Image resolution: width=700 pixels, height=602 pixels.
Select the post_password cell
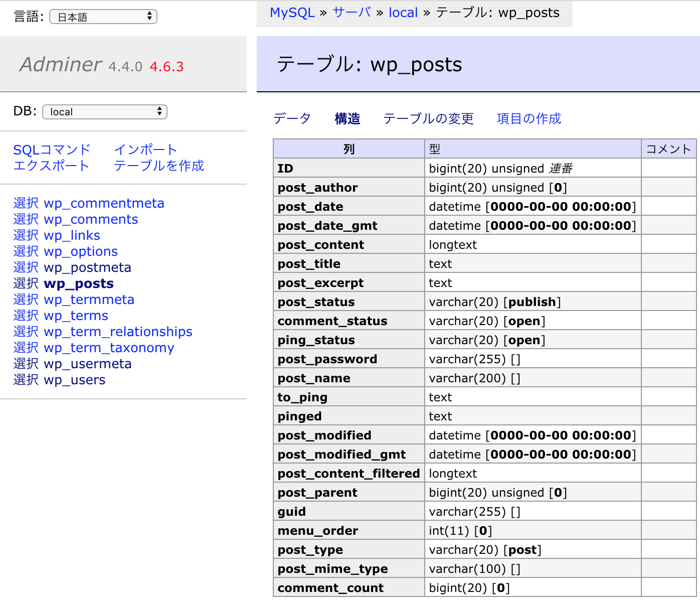[x=349, y=359]
